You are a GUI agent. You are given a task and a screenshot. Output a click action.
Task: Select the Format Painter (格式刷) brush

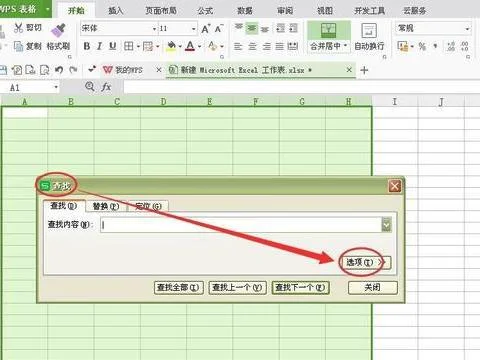point(58,31)
